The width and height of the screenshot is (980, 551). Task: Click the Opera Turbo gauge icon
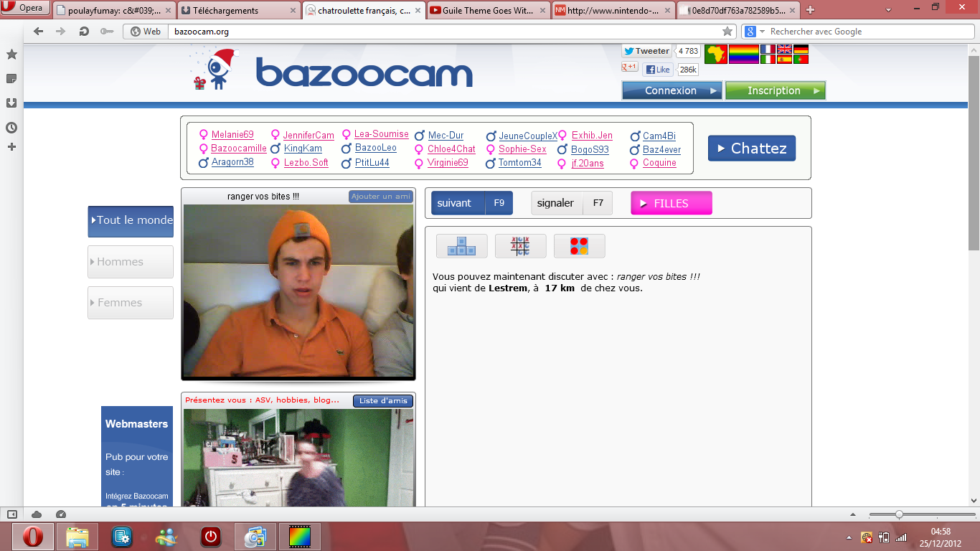[61, 514]
